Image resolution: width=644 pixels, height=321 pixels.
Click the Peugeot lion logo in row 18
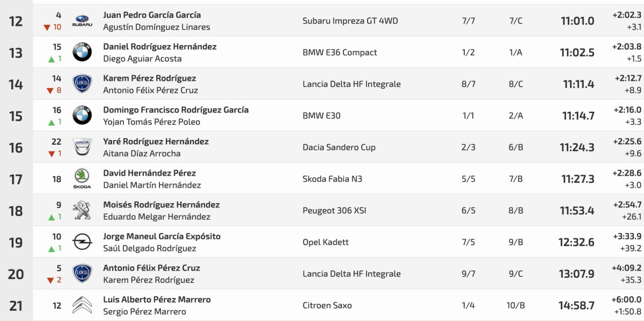click(x=82, y=211)
